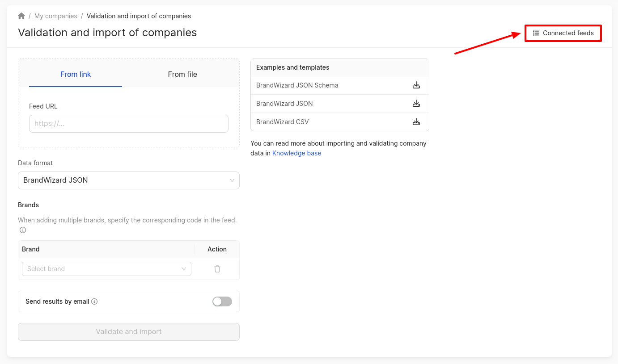This screenshot has height=364, width=618.
Task: Click the Action column header
Action: point(217,249)
